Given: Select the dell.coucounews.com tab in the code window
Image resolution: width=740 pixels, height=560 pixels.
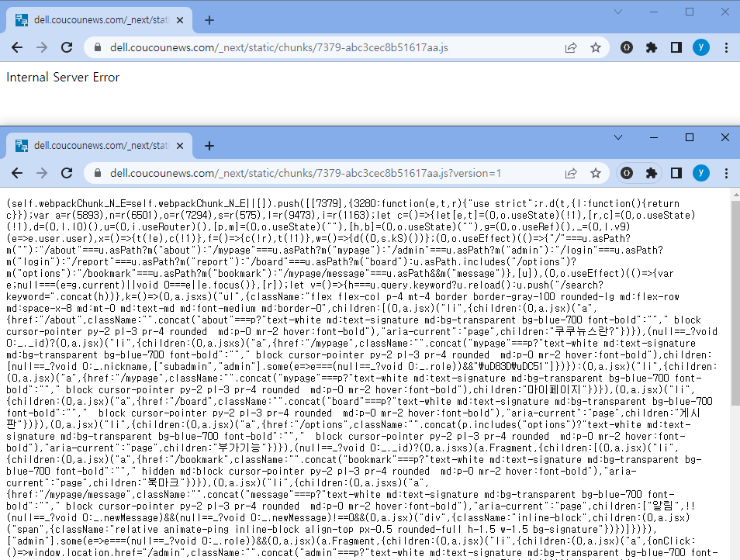Looking at the screenshot, I should pyautogui.click(x=92, y=146).
